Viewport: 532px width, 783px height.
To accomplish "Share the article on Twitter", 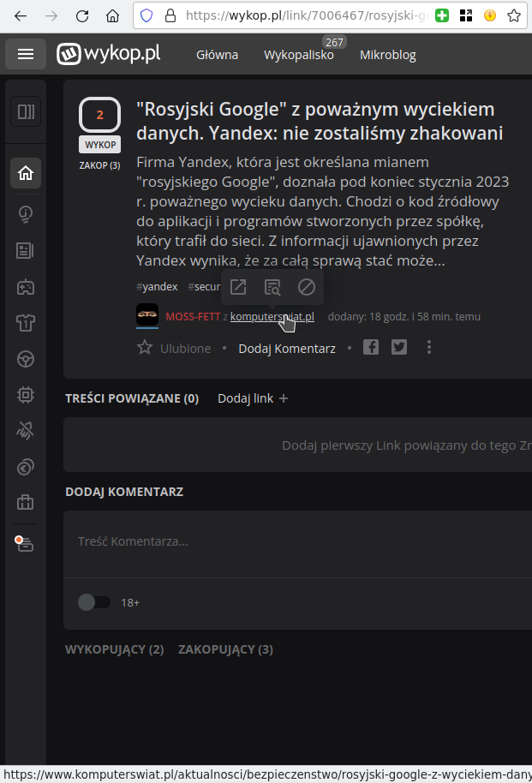I will point(399,347).
